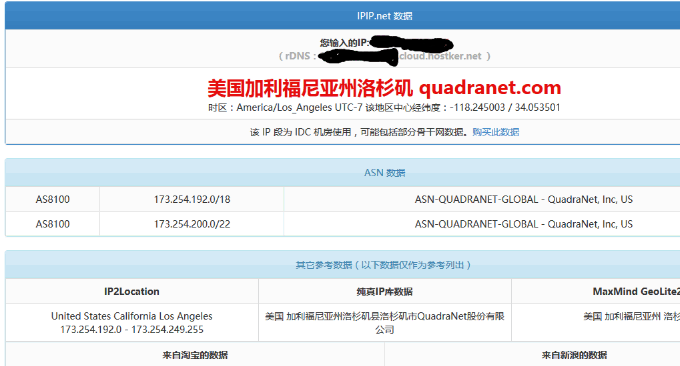Click the 173.254.200.0/22 prefix cell
Screen dimensions: 680x366
[192, 224]
